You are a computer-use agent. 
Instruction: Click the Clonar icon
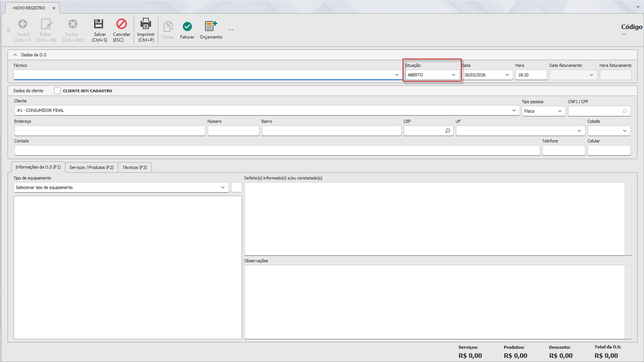pyautogui.click(x=168, y=26)
